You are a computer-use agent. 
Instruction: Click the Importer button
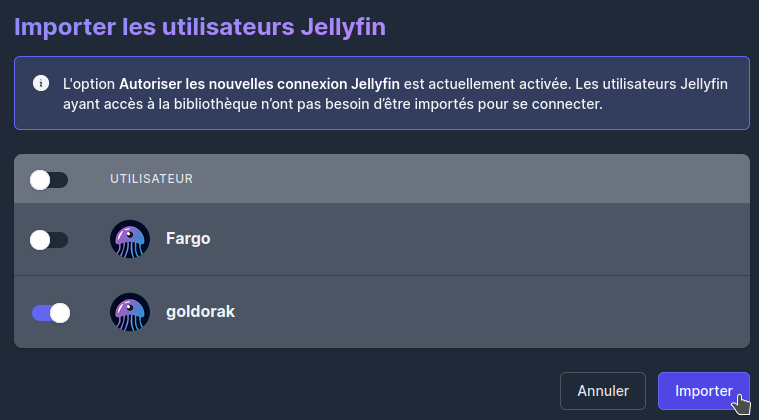704,391
